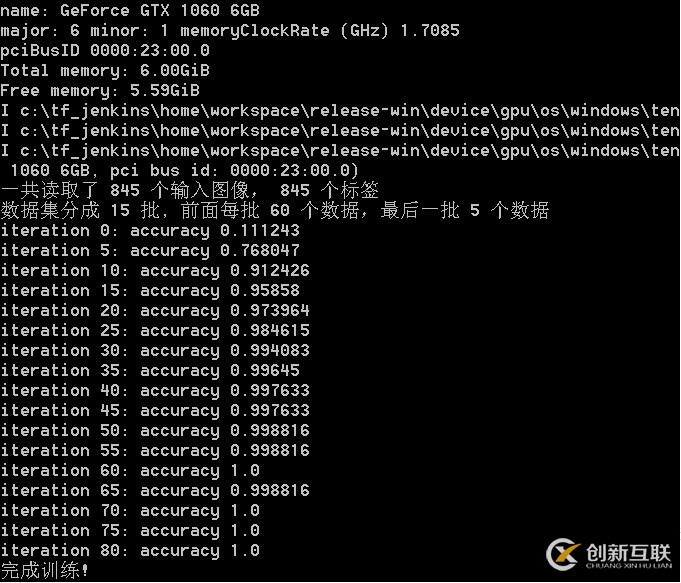Viewport: 681px width, 583px height.
Task: Click the 'name: GeForce GTX 1060 6GB' line
Action: 130,10
